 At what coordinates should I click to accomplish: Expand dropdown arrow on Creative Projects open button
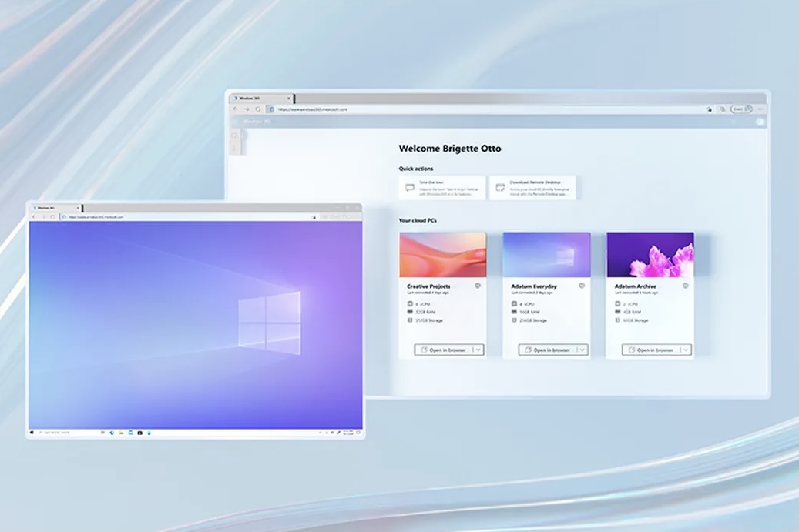pyautogui.click(x=478, y=350)
